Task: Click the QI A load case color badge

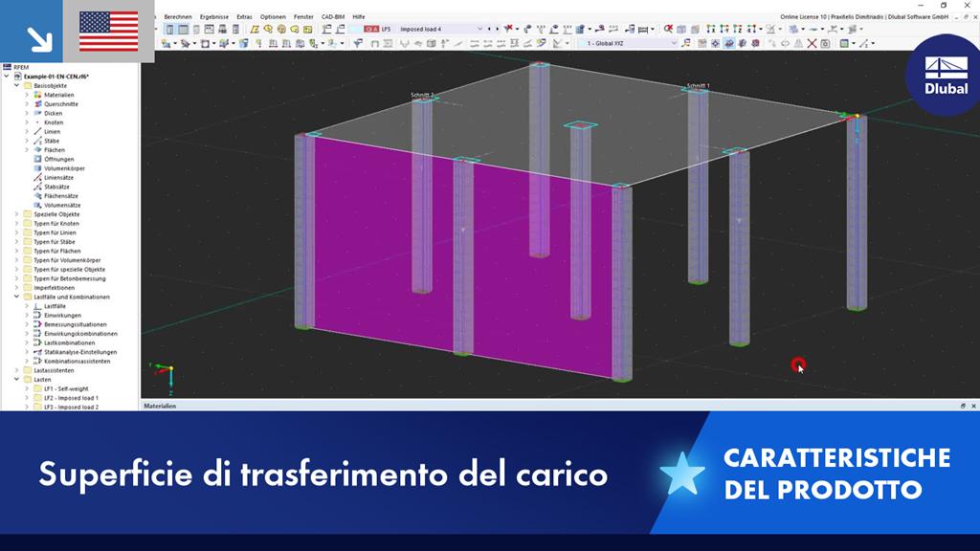Action: click(x=371, y=29)
